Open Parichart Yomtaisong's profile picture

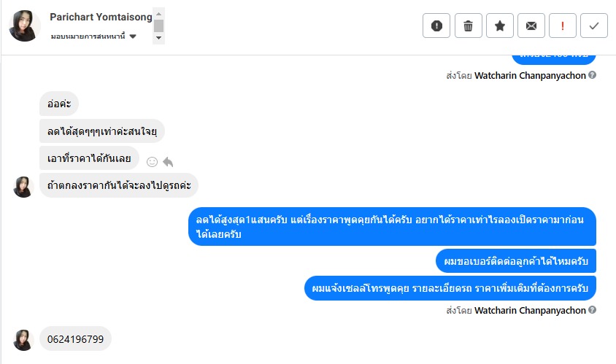[x=23, y=26]
